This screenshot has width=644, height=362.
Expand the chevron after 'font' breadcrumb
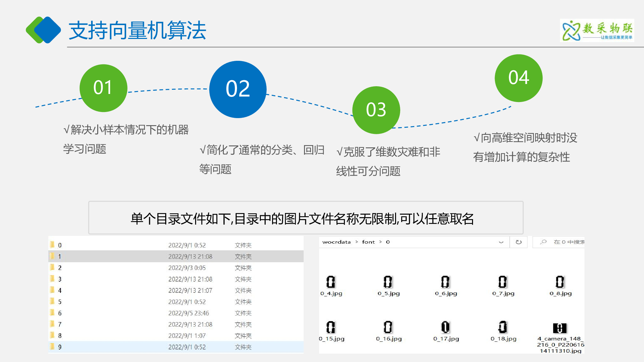pyautogui.click(x=380, y=242)
